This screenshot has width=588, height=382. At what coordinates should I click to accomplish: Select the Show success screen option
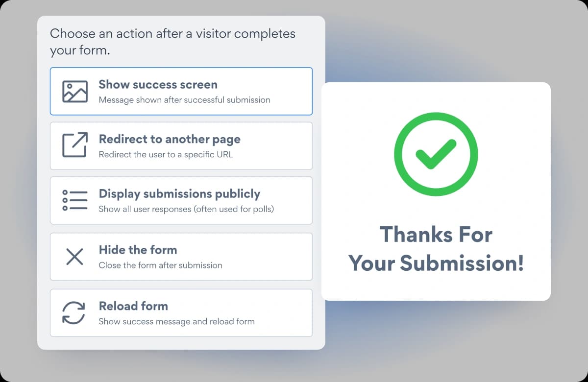point(181,91)
